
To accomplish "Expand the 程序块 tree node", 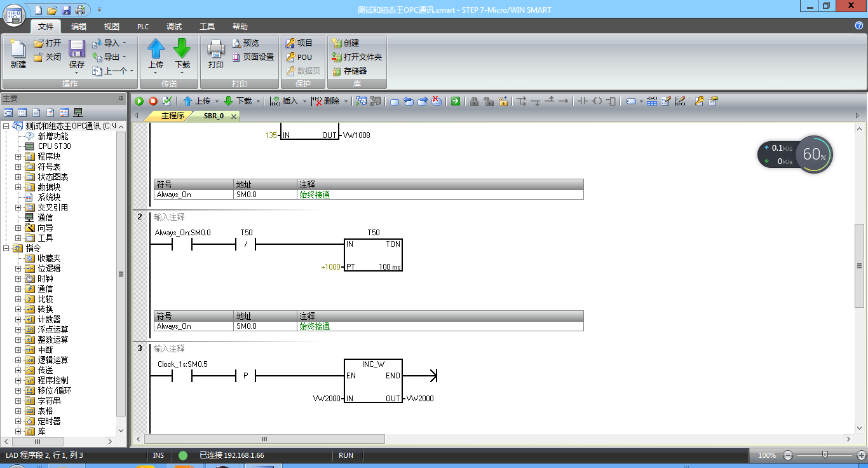I will tap(18, 156).
